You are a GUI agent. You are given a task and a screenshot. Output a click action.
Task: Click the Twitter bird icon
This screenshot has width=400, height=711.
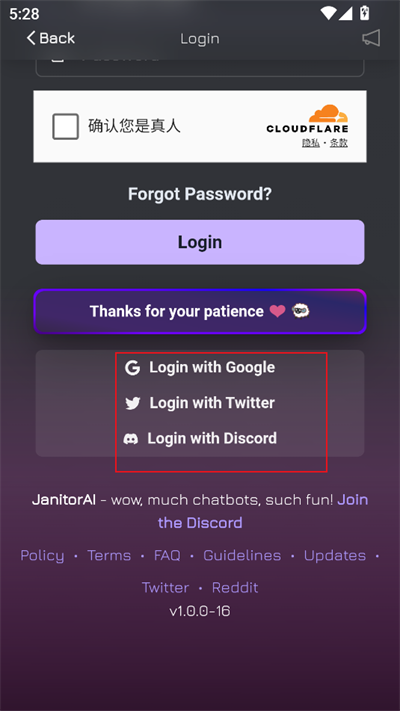coord(132,403)
